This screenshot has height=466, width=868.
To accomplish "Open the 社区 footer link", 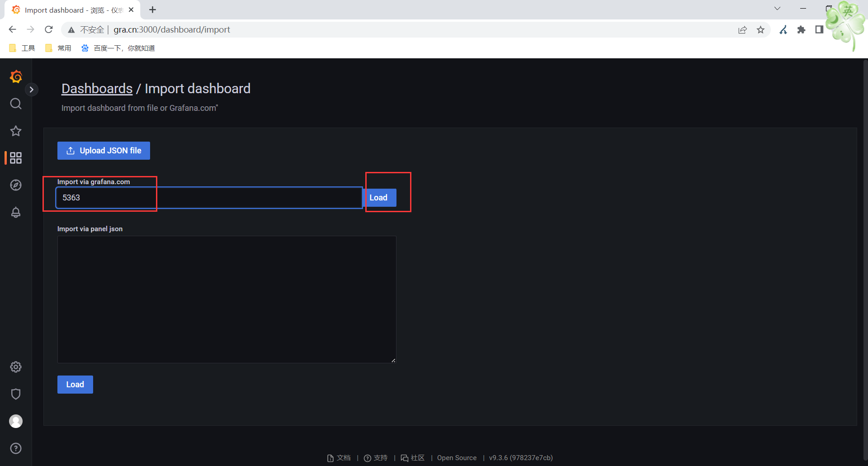I will tap(413, 458).
